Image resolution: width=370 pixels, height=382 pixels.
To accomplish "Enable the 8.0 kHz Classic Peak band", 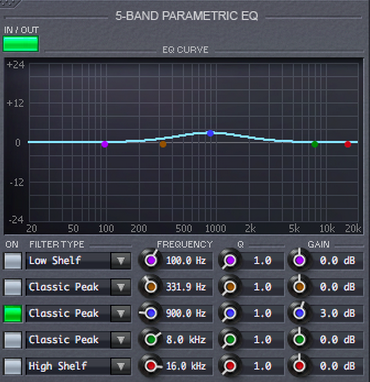I will [13, 340].
